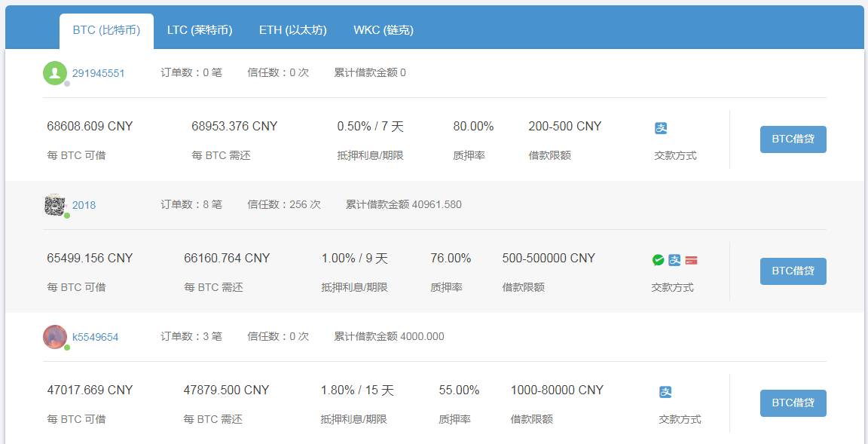The image size is (868, 444).
Task: Click the bank card icon in 2018's listing
Action: coord(692,259)
